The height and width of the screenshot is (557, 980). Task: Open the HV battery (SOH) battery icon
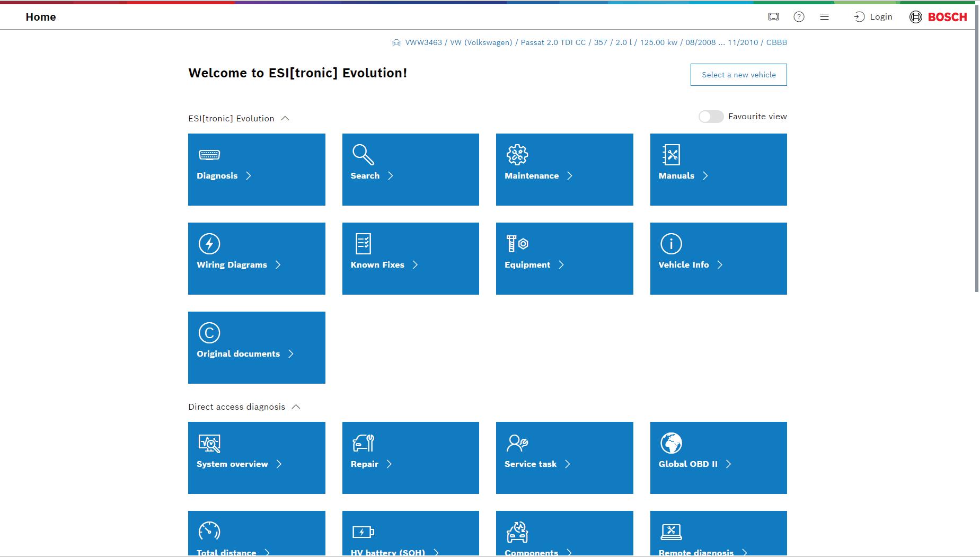point(363,532)
